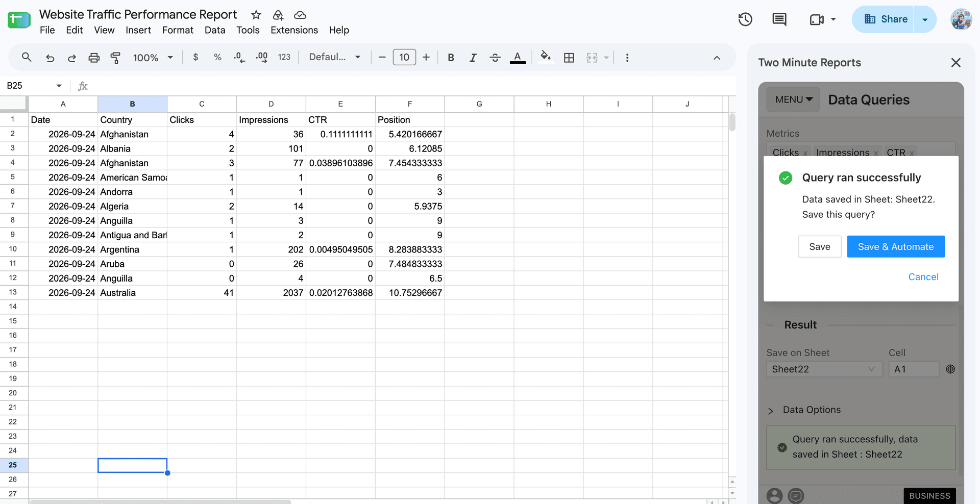980x504 pixels.
Task: Cancel the save query dialog
Action: pos(923,276)
